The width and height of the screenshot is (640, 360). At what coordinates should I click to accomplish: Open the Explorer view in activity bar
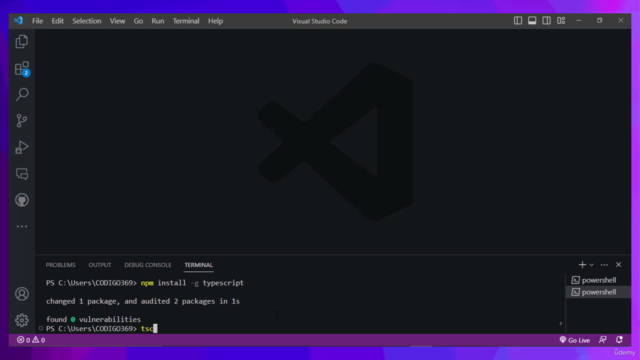tap(22, 42)
